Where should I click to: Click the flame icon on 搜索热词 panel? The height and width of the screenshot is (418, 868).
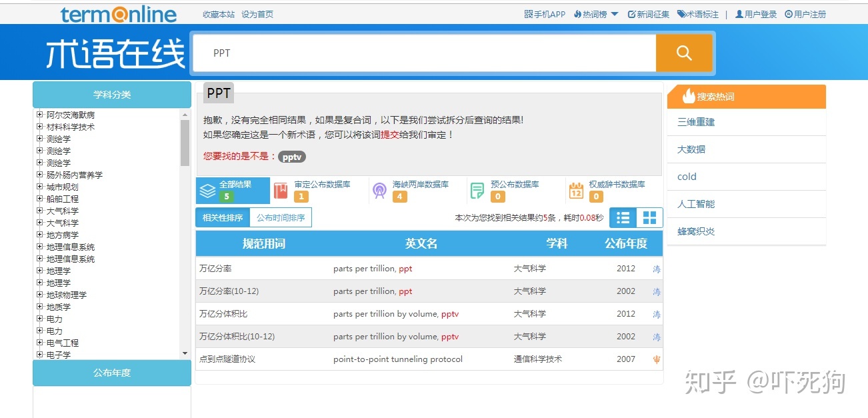[691, 96]
